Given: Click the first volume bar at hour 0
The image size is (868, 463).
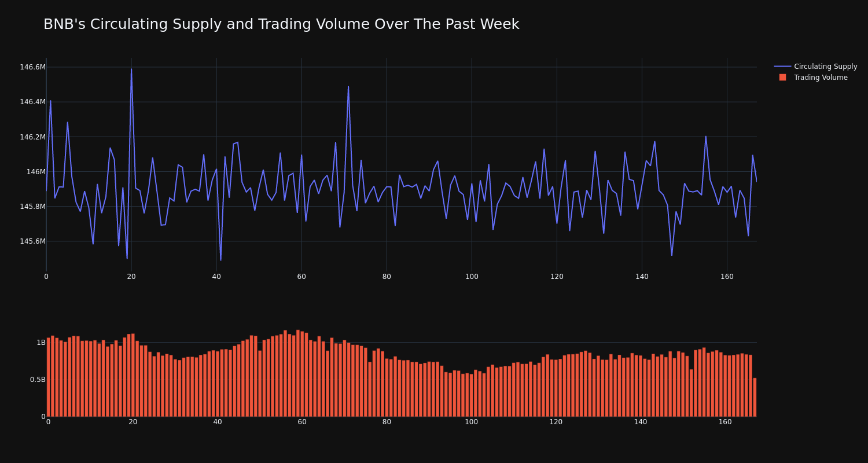Looking at the screenshot, I should (48, 377).
